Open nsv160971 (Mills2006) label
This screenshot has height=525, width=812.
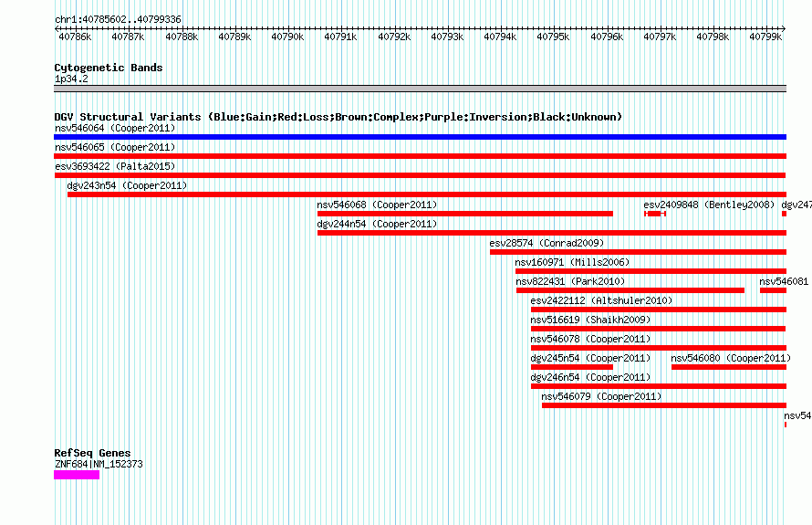click(572, 262)
